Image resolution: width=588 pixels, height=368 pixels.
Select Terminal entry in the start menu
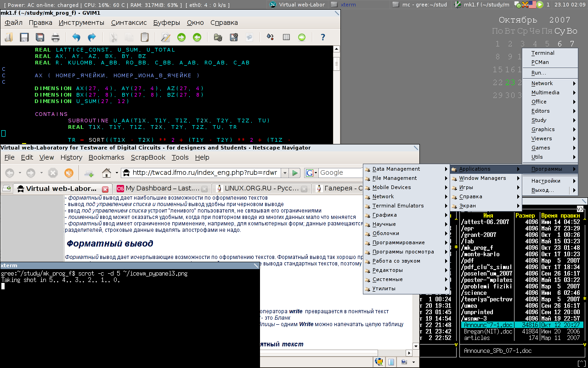tap(543, 53)
